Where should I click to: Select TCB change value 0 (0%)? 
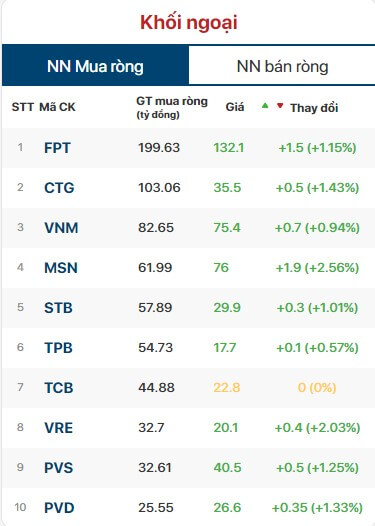coord(317,387)
